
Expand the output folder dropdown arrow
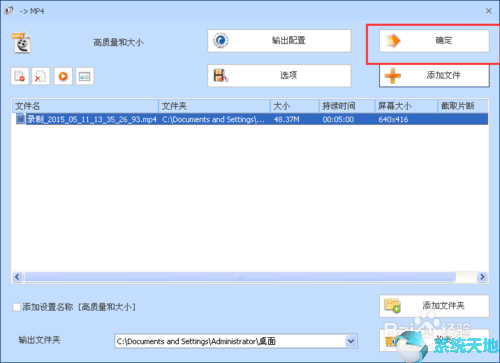click(x=351, y=341)
